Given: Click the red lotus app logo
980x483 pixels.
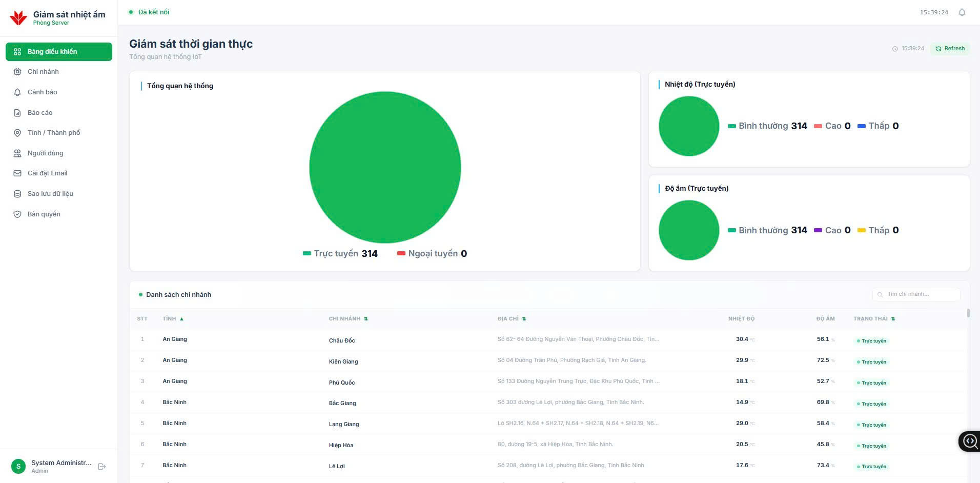Looking at the screenshot, I should [18, 18].
